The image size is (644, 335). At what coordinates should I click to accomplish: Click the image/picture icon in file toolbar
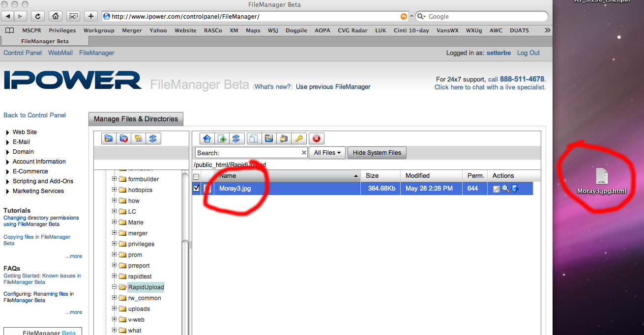pos(268,139)
